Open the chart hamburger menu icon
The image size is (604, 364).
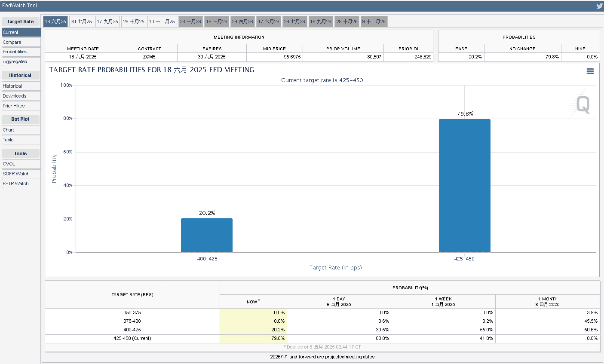click(590, 71)
